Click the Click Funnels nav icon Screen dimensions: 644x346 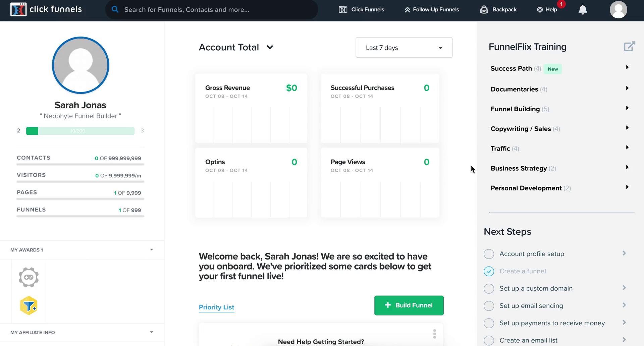(343, 9)
